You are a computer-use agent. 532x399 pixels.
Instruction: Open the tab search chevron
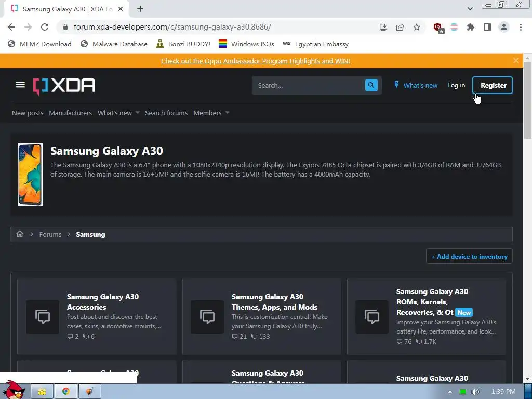click(x=470, y=9)
